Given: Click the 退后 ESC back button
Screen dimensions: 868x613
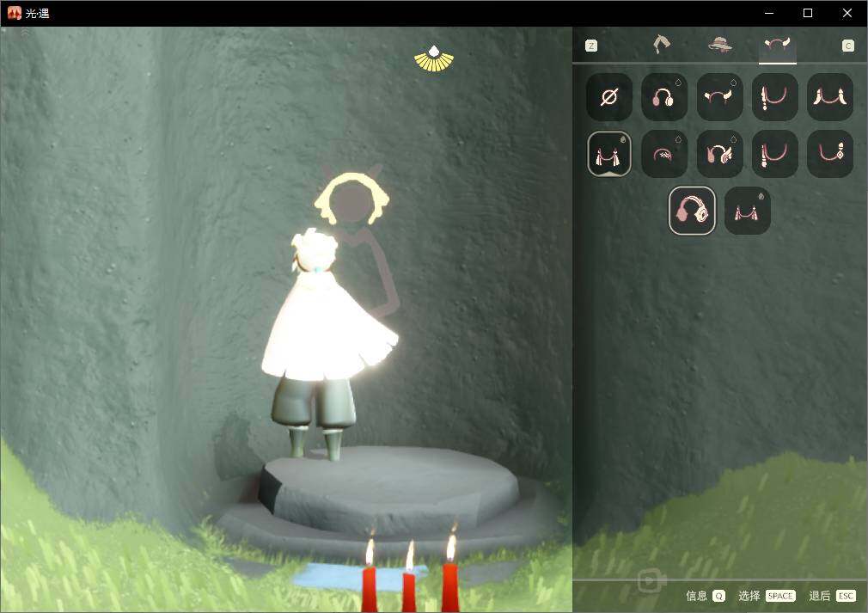Looking at the screenshot, I should 832,596.
